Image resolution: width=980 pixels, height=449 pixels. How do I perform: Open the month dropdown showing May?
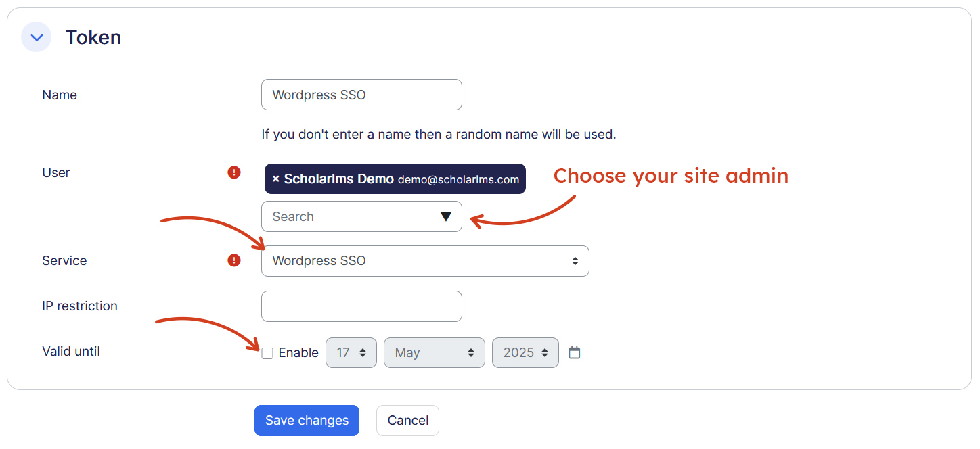coord(434,352)
